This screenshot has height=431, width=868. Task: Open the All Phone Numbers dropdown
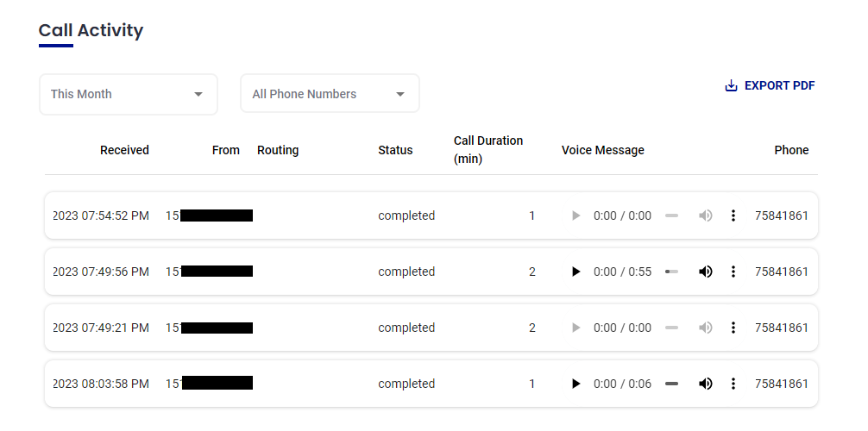(x=329, y=94)
